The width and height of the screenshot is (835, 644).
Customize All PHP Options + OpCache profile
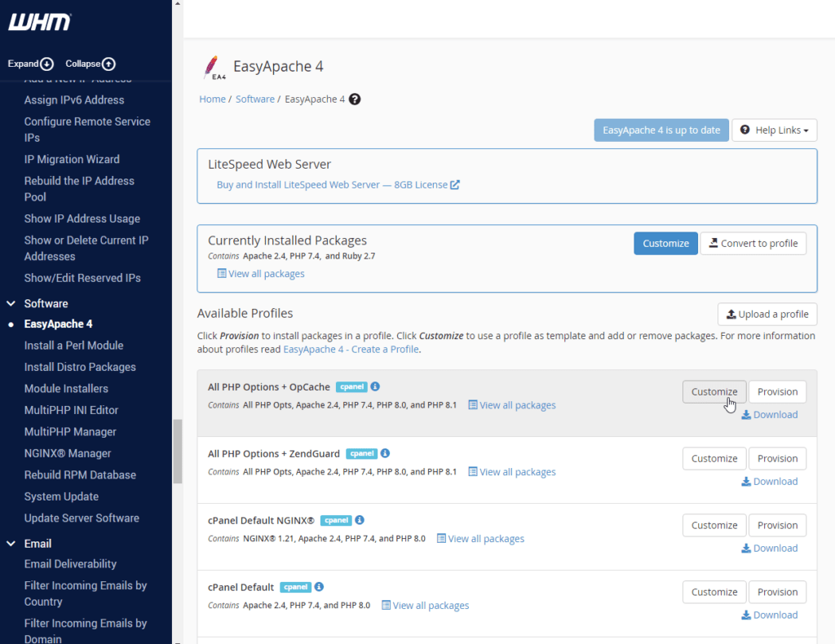click(x=714, y=392)
